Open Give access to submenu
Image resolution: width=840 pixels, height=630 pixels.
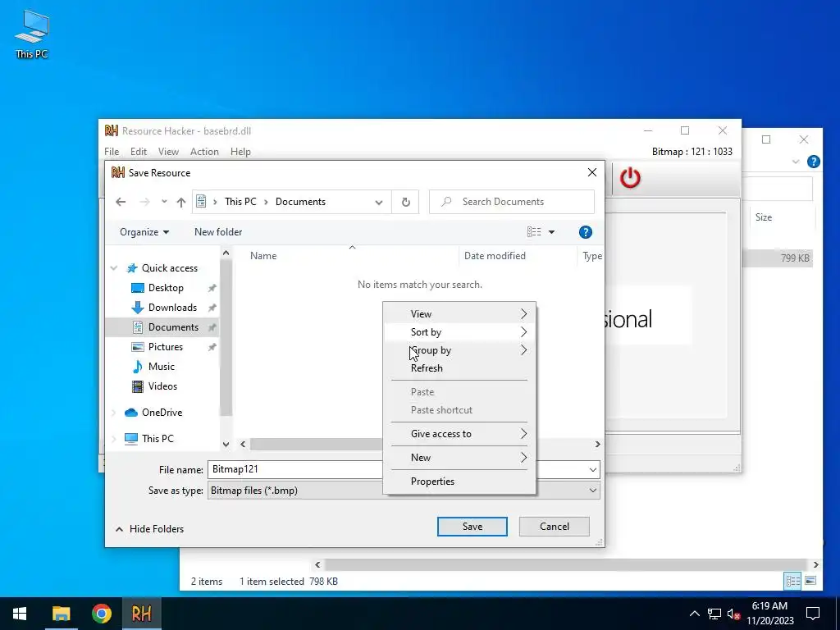click(460, 434)
